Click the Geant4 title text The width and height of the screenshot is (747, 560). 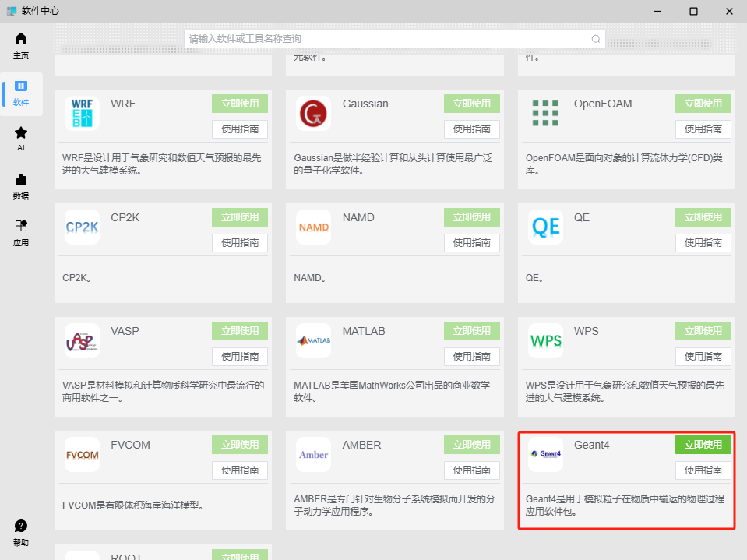[x=592, y=445]
